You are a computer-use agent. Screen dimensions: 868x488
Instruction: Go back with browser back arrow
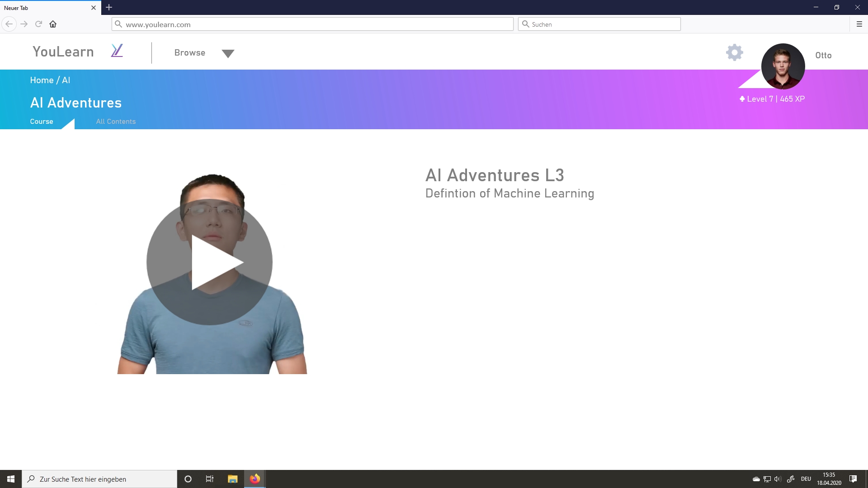9,24
